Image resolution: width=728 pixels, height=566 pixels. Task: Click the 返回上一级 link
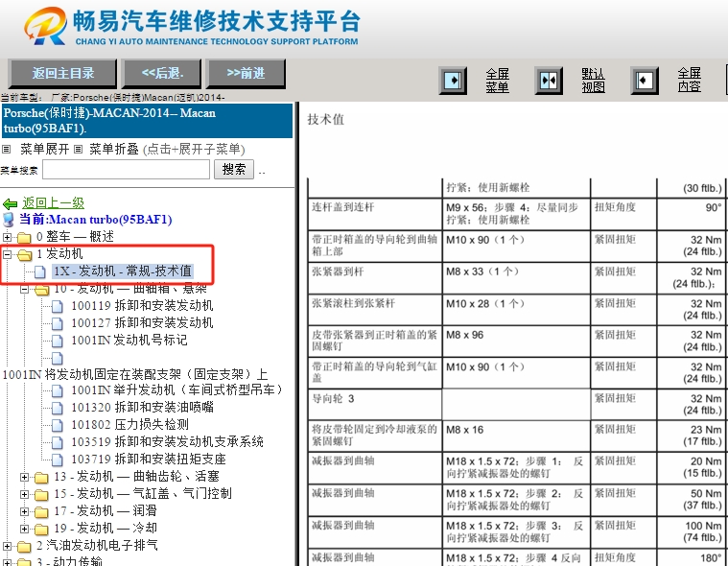coord(54,203)
